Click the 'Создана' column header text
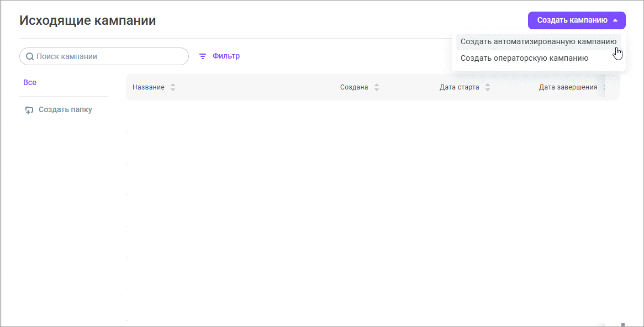 click(354, 87)
